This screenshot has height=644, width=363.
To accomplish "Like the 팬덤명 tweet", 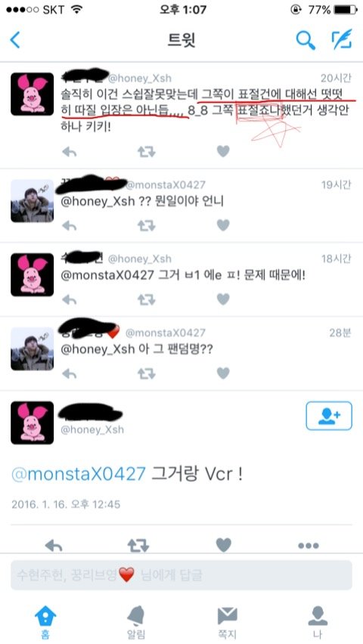I will 223,373.
